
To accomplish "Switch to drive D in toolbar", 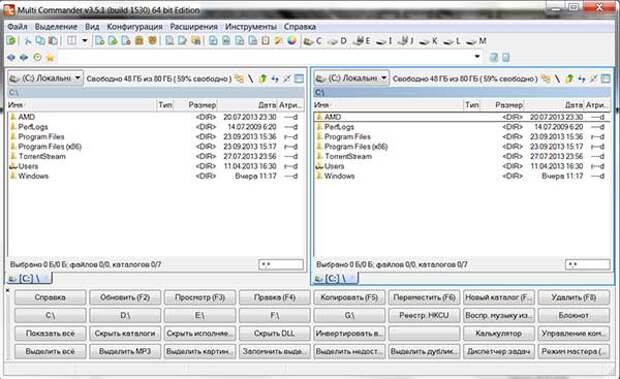I will pyautogui.click(x=337, y=41).
